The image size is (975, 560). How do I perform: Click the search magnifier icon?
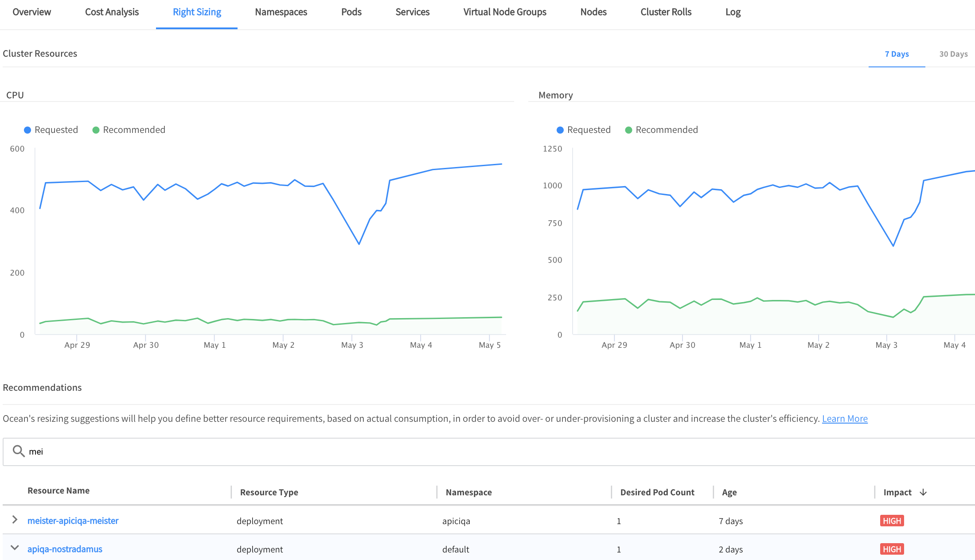18,451
